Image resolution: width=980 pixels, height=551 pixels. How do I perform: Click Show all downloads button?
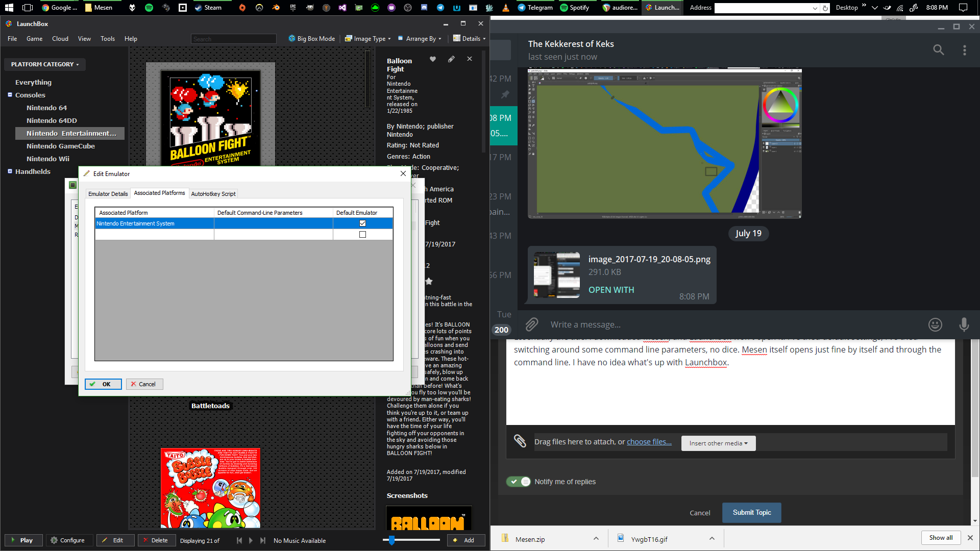[941, 538]
